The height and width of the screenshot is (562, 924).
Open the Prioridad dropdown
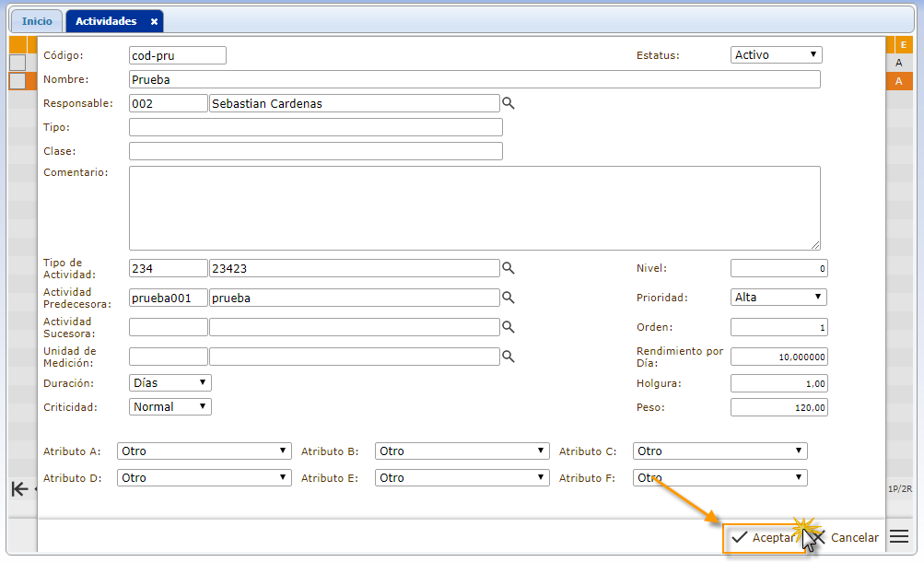tap(778, 298)
